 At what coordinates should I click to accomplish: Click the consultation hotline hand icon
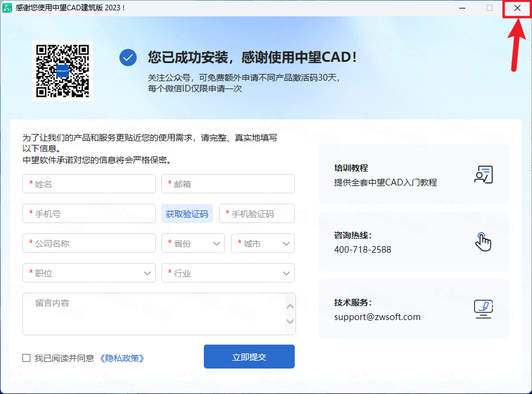483,242
